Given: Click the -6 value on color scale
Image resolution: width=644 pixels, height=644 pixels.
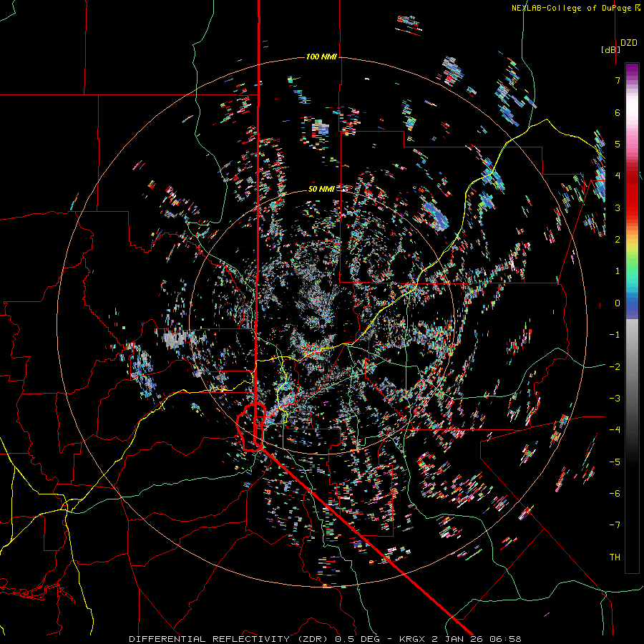Looking at the screenshot, I should (x=615, y=493).
